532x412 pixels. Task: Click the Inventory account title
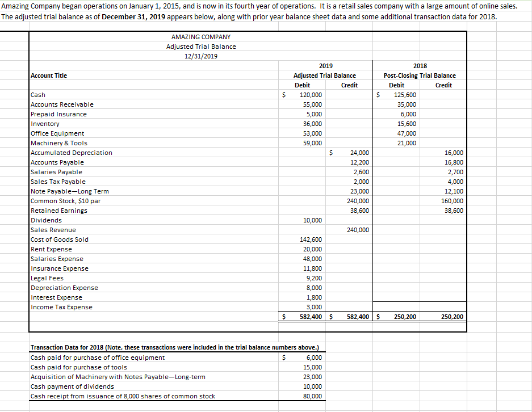click(x=45, y=124)
